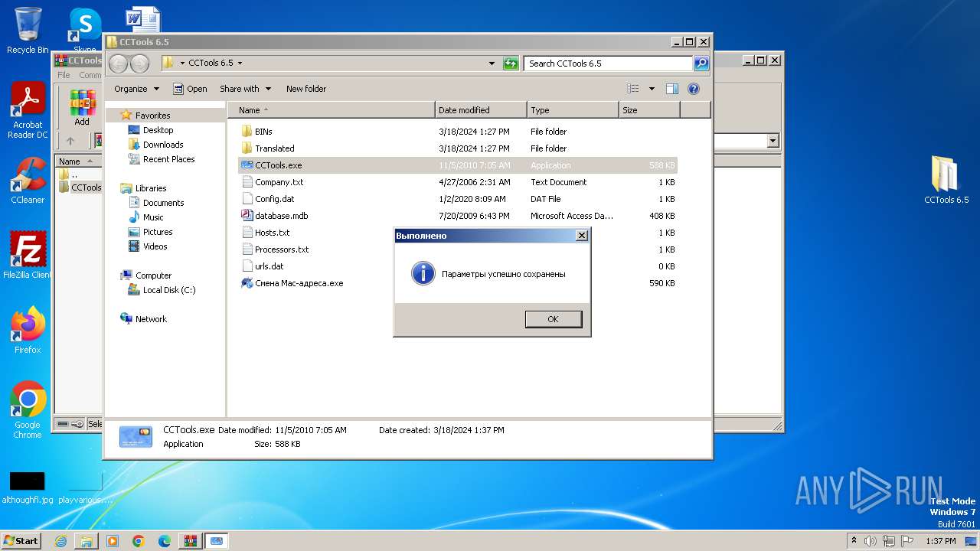Image resolution: width=980 pixels, height=551 pixels.
Task: Open Pictures library
Action: (158, 232)
